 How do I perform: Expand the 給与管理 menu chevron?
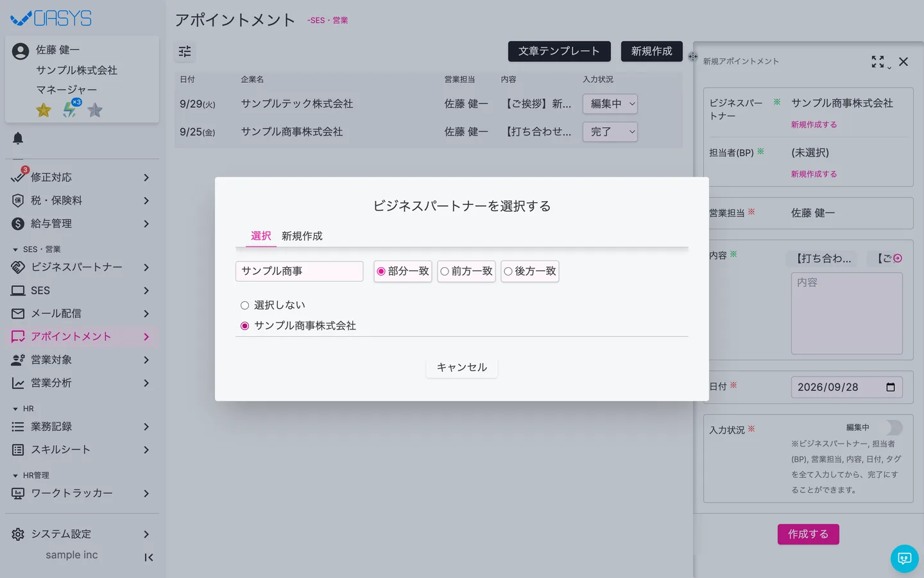point(146,223)
